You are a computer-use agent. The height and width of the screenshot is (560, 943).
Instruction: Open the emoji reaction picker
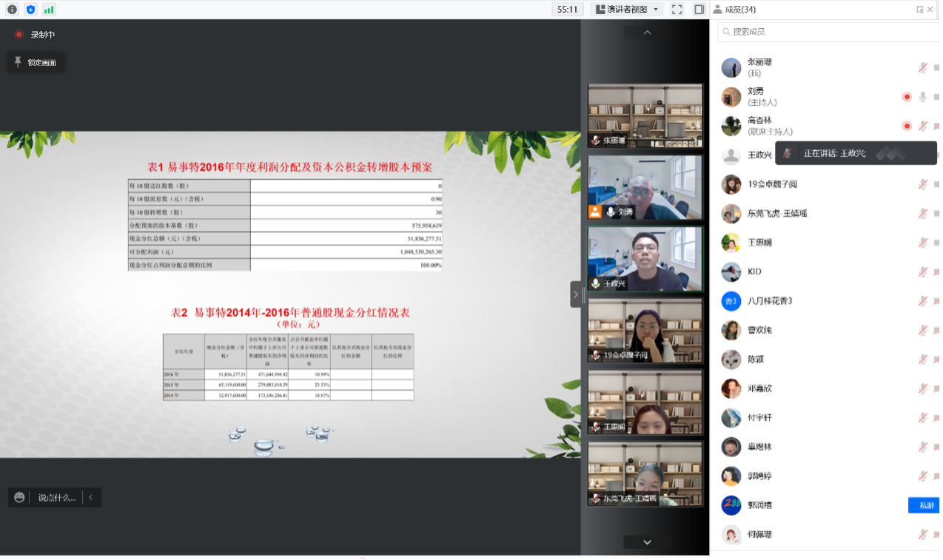pos(20,498)
